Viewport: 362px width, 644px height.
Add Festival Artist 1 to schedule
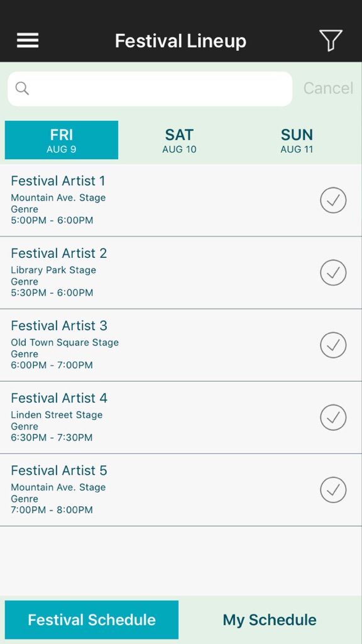333,201
